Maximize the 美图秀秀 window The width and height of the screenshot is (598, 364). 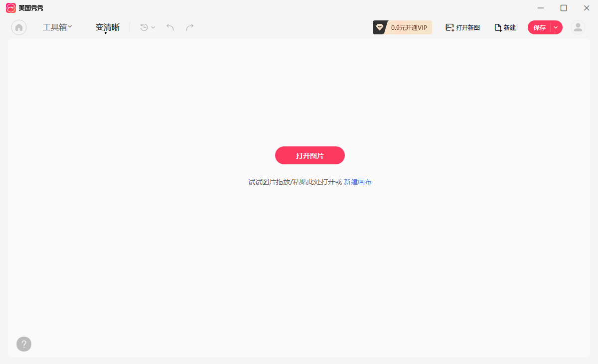tap(564, 8)
